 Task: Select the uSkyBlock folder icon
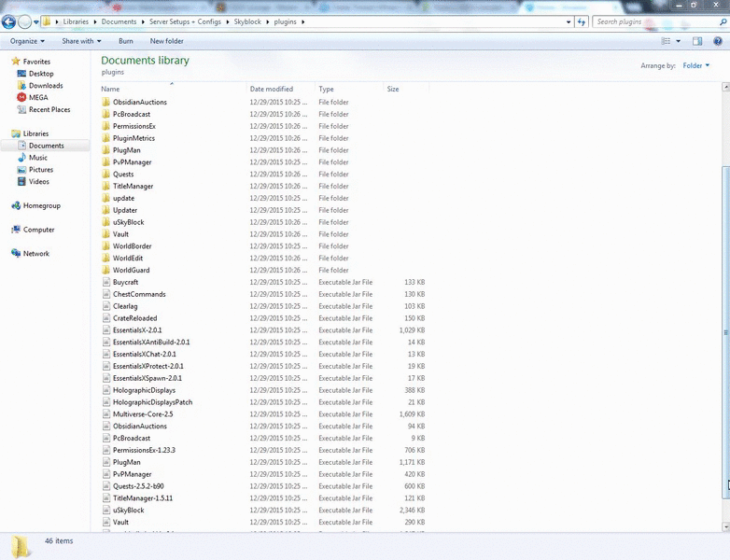pos(106,222)
